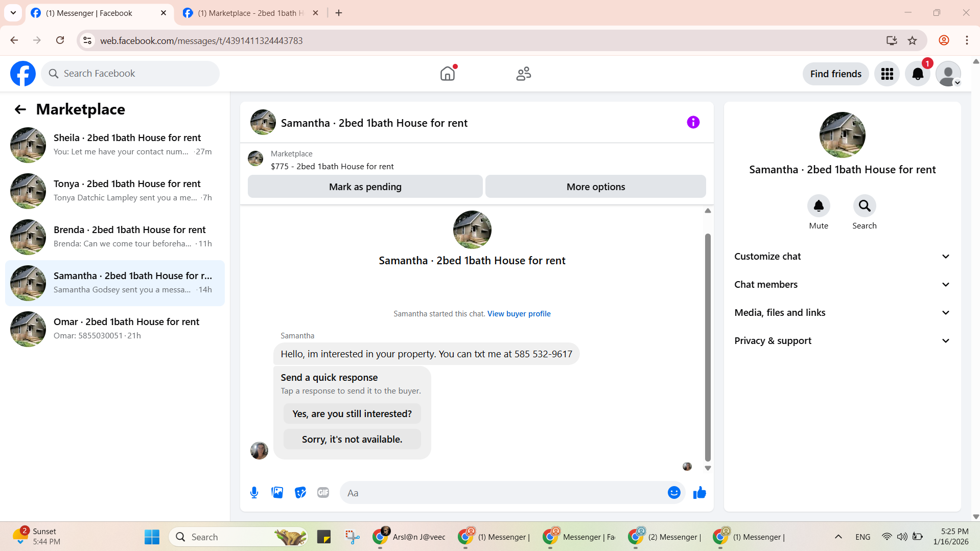Open Snipping Tool in the taskbar
The width and height of the screenshot is (980, 551).
click(x=352, y=537)
